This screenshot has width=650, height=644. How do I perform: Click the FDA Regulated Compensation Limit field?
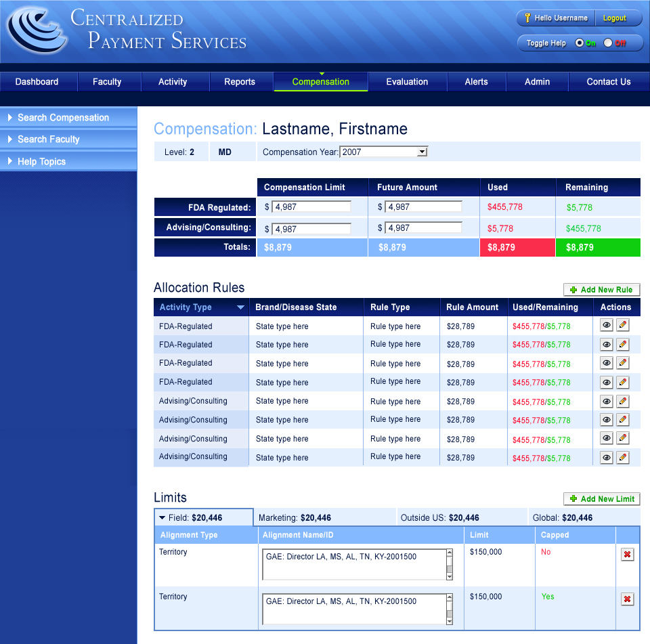click(311, 207)
